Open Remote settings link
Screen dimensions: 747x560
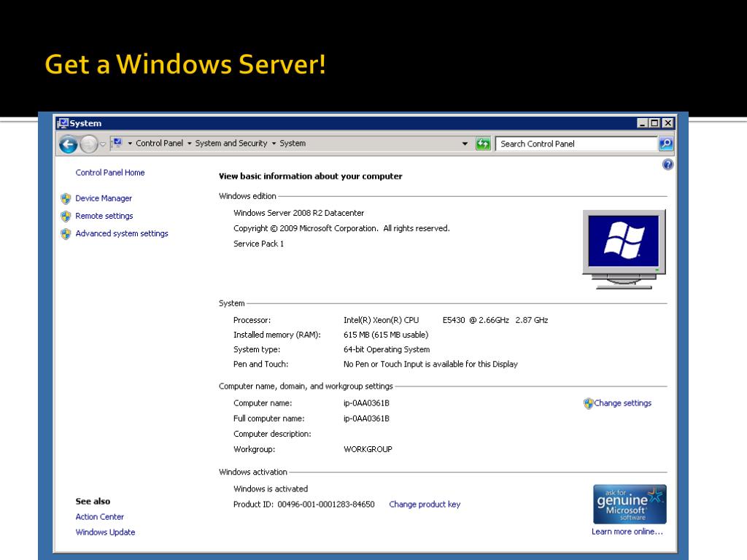tap(104, 216)
